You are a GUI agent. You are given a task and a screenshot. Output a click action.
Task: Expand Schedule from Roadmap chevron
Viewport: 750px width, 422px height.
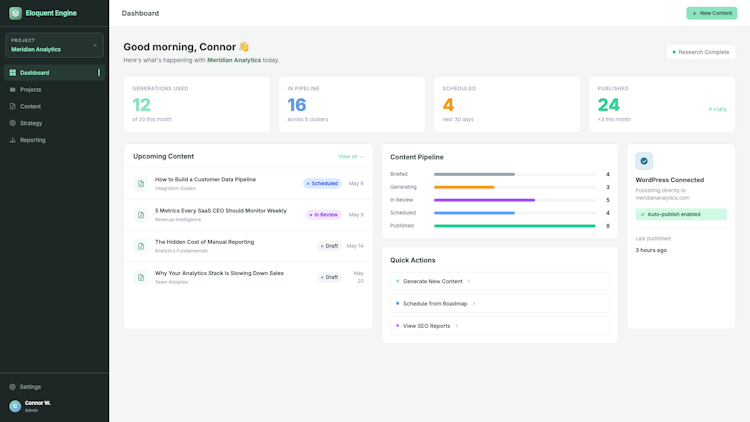(x=474, y=303)
